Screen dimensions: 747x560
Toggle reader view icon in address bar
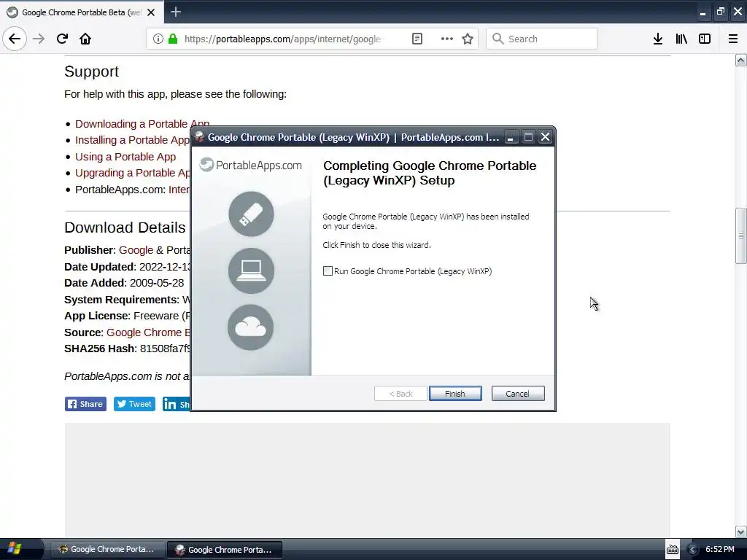(x=417, y=39)
